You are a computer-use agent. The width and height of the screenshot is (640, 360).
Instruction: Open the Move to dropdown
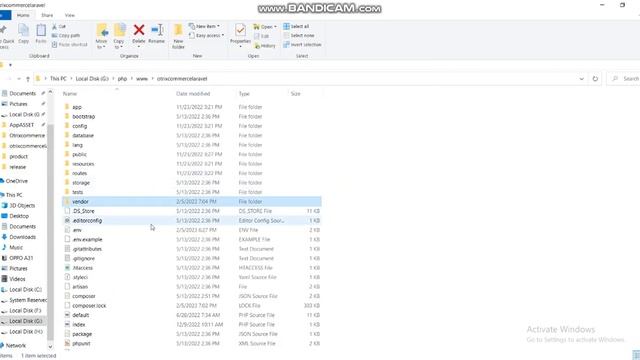[101, 36]
